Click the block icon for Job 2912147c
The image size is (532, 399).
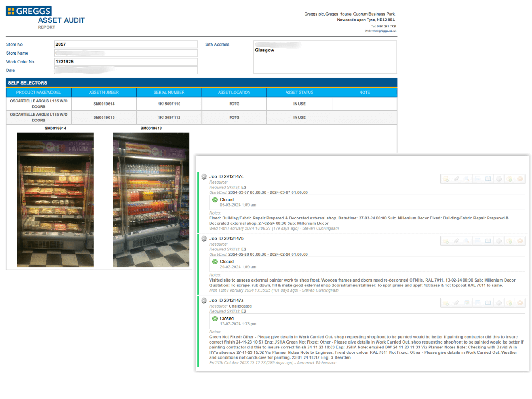tap(520, 179)
